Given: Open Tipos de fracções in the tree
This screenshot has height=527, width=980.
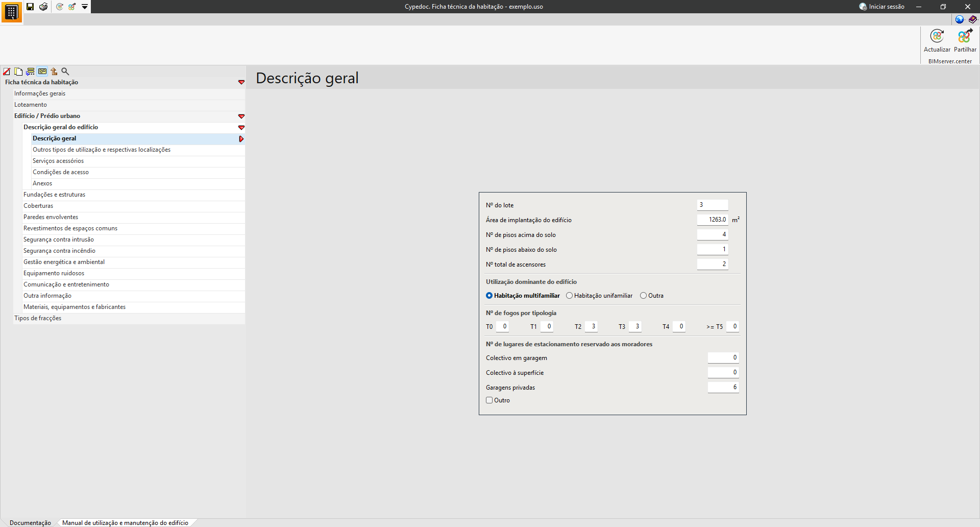Looking at the screenshot, I should 129,318.
